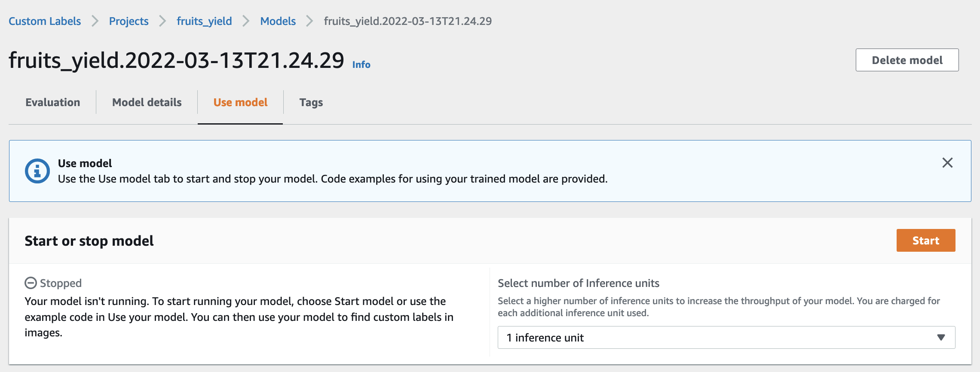Click breadcrumb chevron after Custom Labels
This screenshot has height=372, width=980.
tap(95, 21)
